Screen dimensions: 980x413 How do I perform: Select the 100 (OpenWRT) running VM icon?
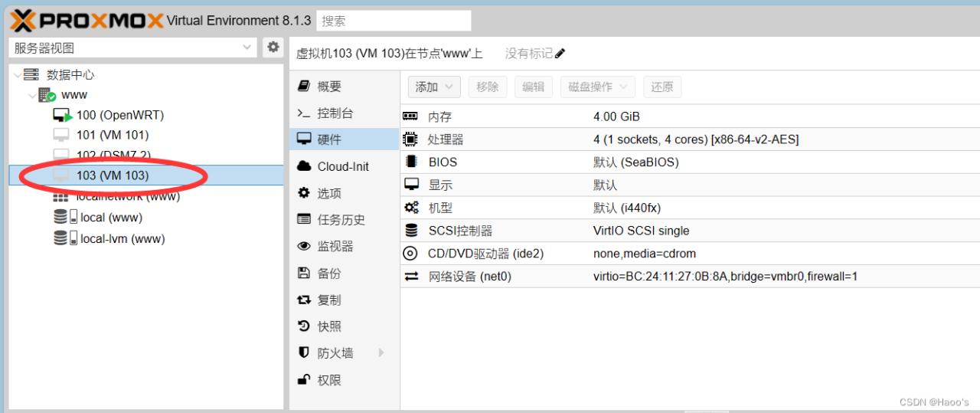coord(62,115)
